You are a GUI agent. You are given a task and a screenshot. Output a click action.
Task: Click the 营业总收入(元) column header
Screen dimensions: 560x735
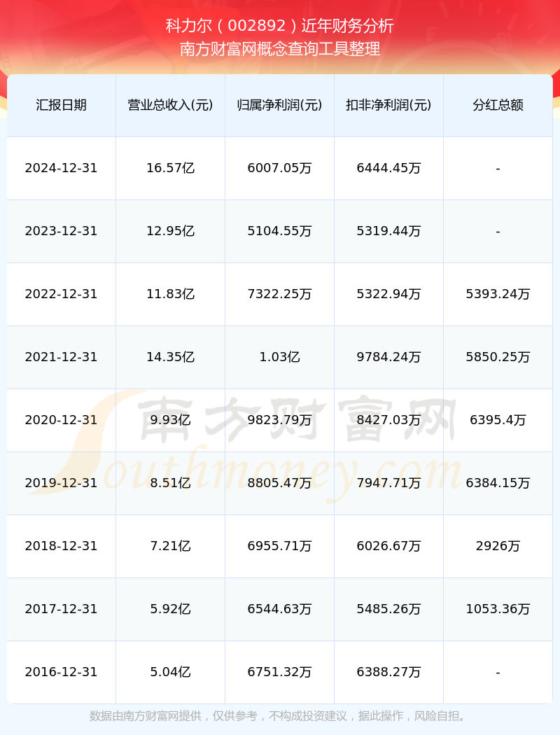pos(170,105)
